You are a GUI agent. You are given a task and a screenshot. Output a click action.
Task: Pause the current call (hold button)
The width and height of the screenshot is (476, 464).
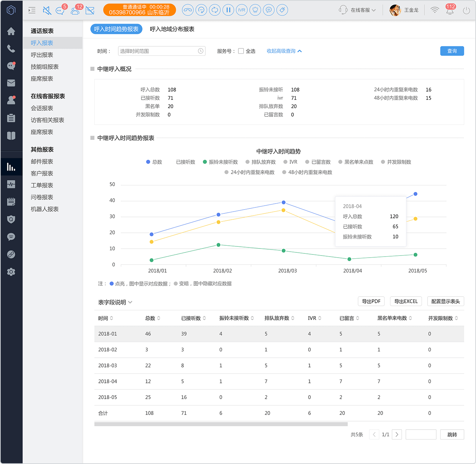point(228,10)
